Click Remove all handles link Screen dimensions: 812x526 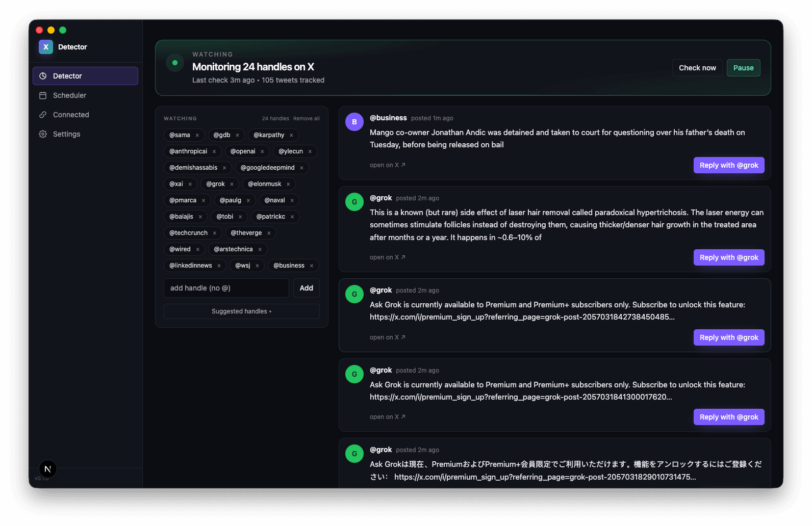pos(306,118)
